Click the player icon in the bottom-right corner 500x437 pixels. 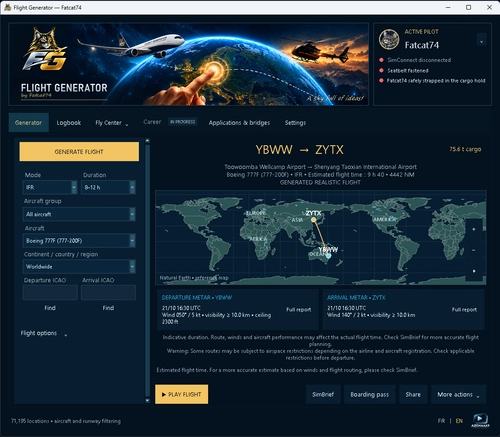[x=480, y=420]
